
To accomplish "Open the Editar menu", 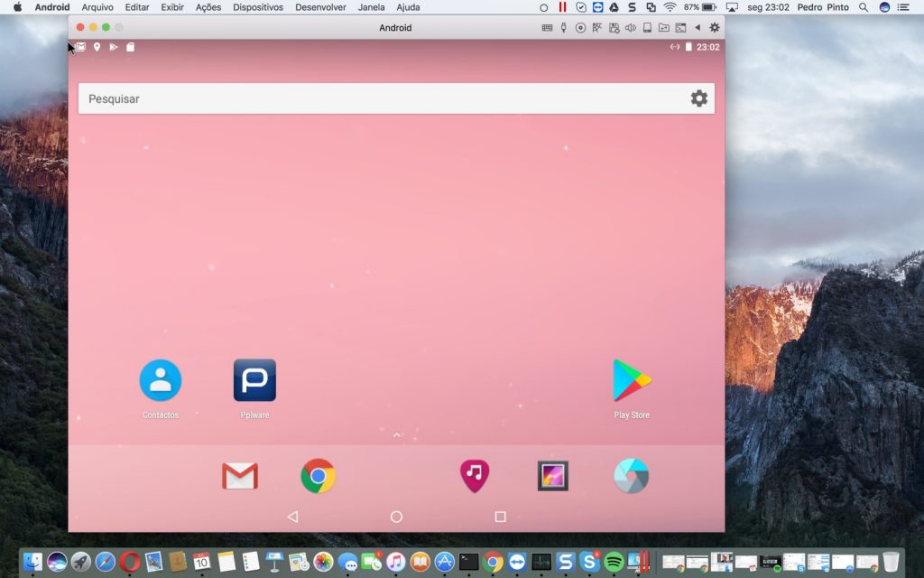I will click(x=137, y=7).
